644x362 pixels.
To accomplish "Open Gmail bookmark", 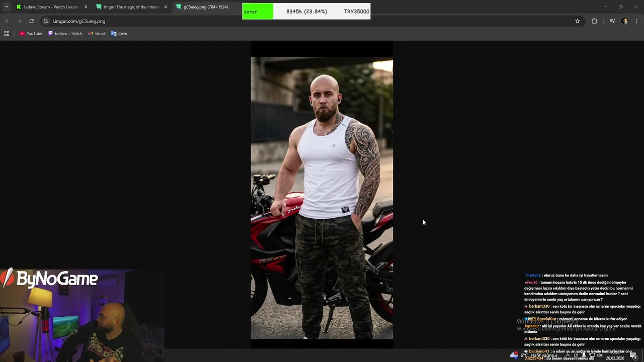I will (97, 34).
